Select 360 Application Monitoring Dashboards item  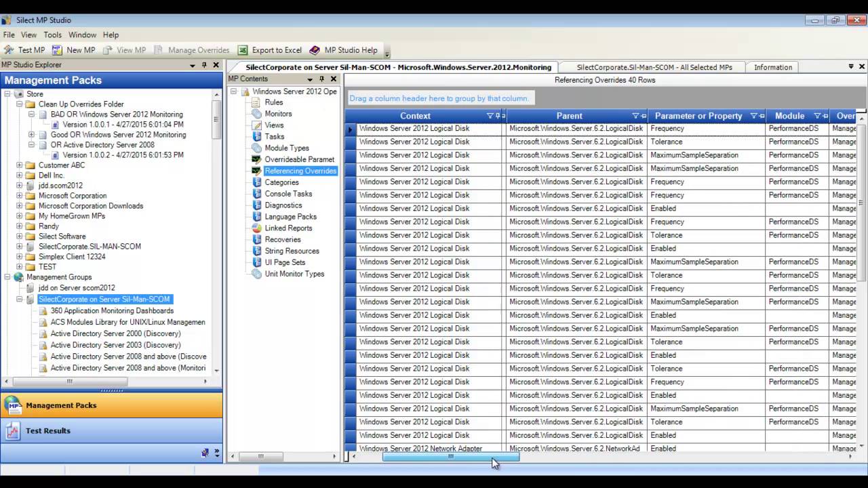pyautogui.click(x=112, y=311)
